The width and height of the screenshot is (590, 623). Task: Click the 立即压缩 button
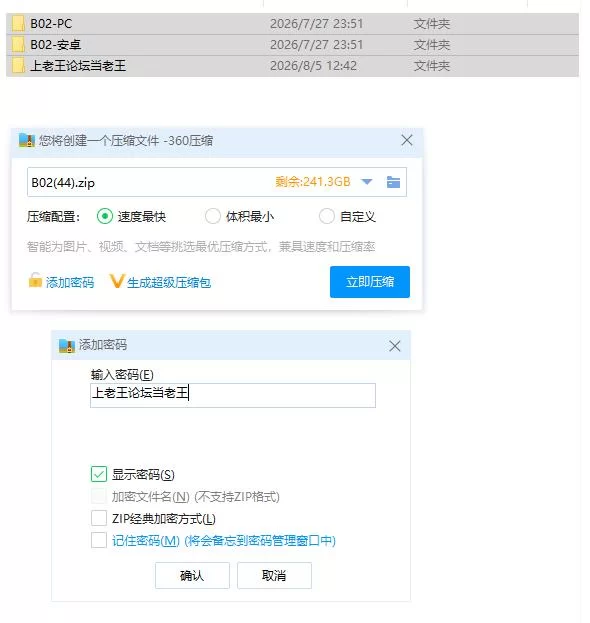[x=369, y=282]
